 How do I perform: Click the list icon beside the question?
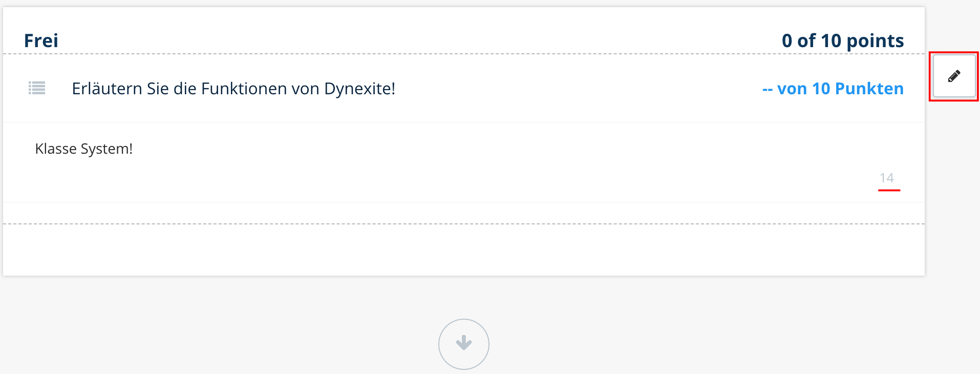tap(37, 88)
